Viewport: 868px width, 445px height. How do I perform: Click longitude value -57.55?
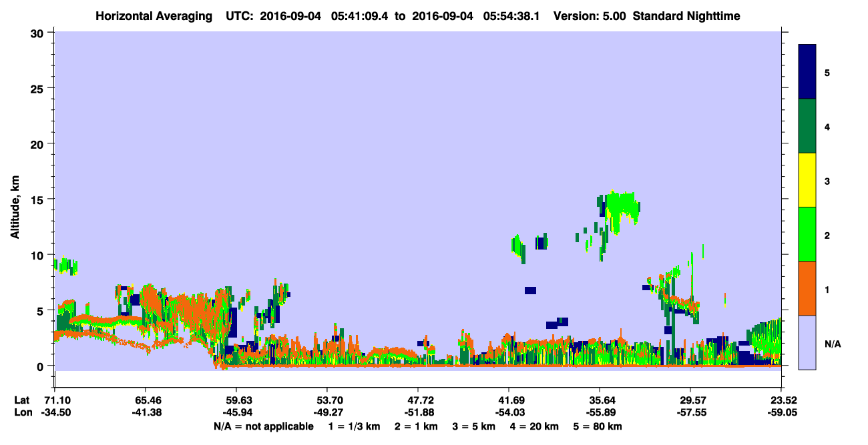[x=690, y=412]
